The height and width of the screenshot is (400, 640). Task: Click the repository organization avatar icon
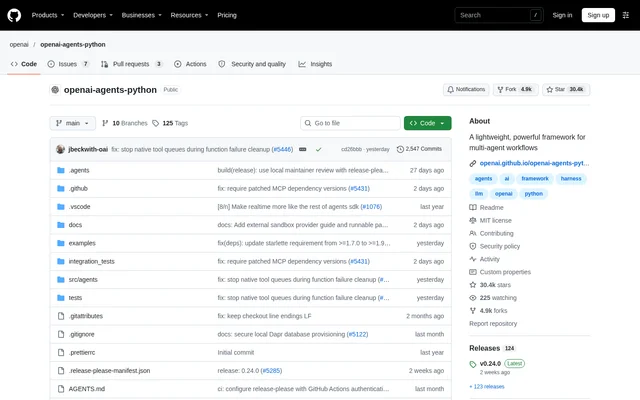(55, 90)
